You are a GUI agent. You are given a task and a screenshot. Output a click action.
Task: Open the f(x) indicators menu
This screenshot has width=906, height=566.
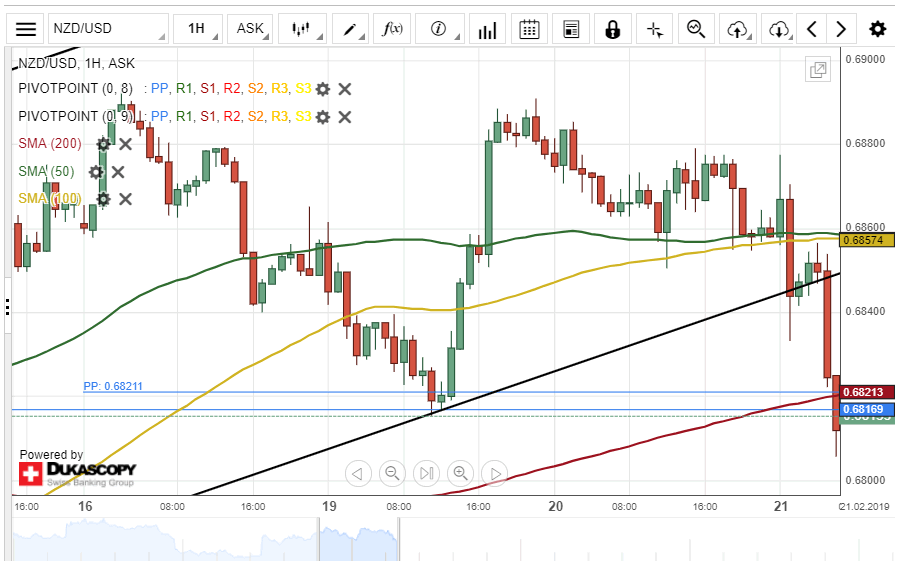click(x=392, y=28)
